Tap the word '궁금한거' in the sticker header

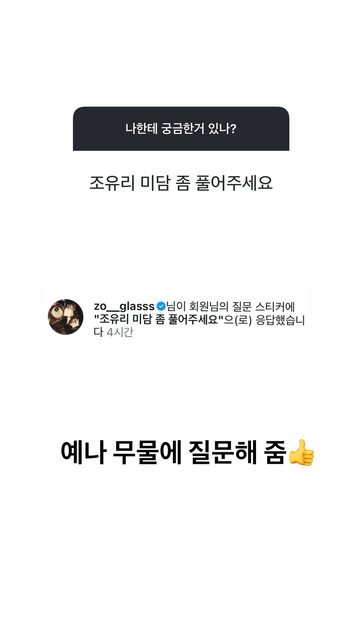[183, 129]
